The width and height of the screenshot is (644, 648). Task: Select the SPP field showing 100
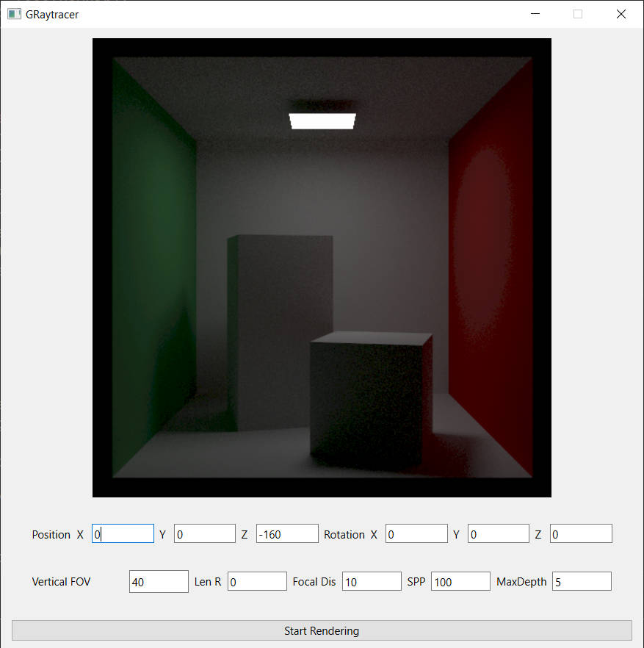[x=460, y=582]
